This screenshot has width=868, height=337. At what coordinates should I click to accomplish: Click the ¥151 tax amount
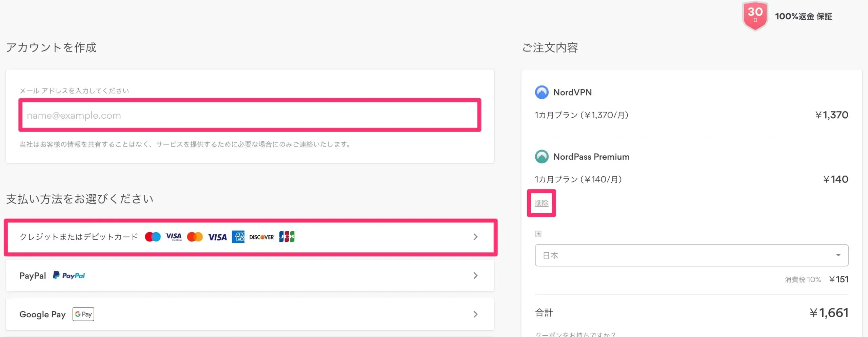(839, 279)
